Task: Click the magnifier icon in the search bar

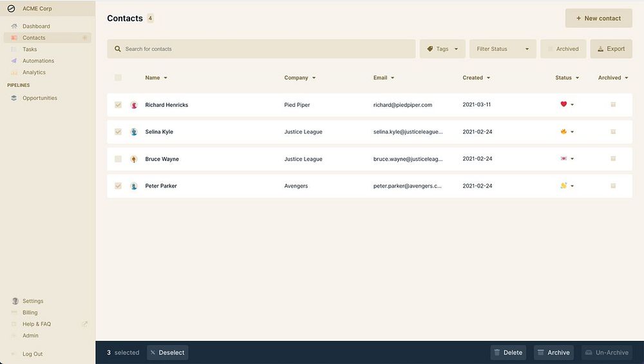Action: point(117,48)
